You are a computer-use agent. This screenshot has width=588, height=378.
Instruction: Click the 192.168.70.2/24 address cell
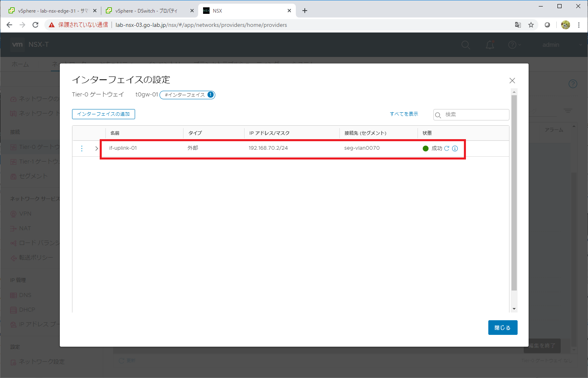268,148
